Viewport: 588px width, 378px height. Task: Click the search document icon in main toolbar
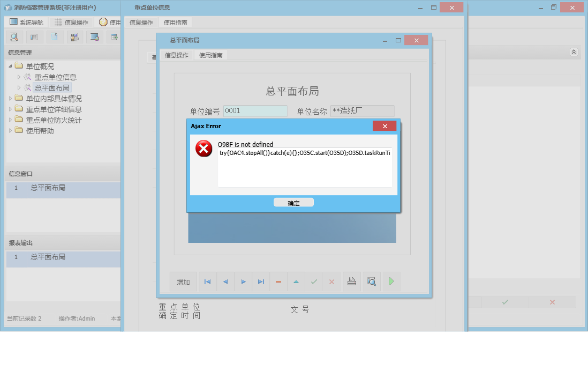tap(14, 37)
